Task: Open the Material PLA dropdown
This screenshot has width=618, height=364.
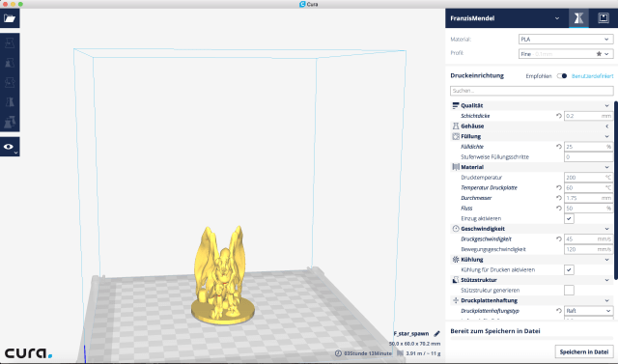Action: coord(566,39)
